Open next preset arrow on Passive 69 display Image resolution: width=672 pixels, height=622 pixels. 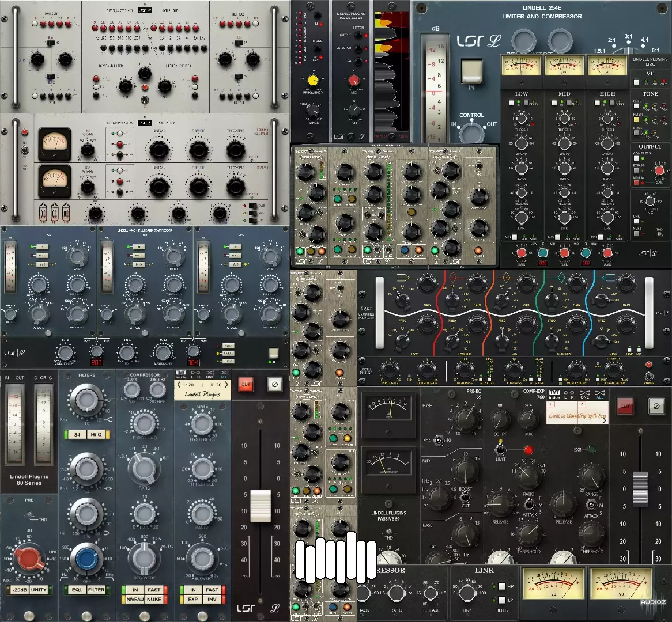click(x=605, y=420)
